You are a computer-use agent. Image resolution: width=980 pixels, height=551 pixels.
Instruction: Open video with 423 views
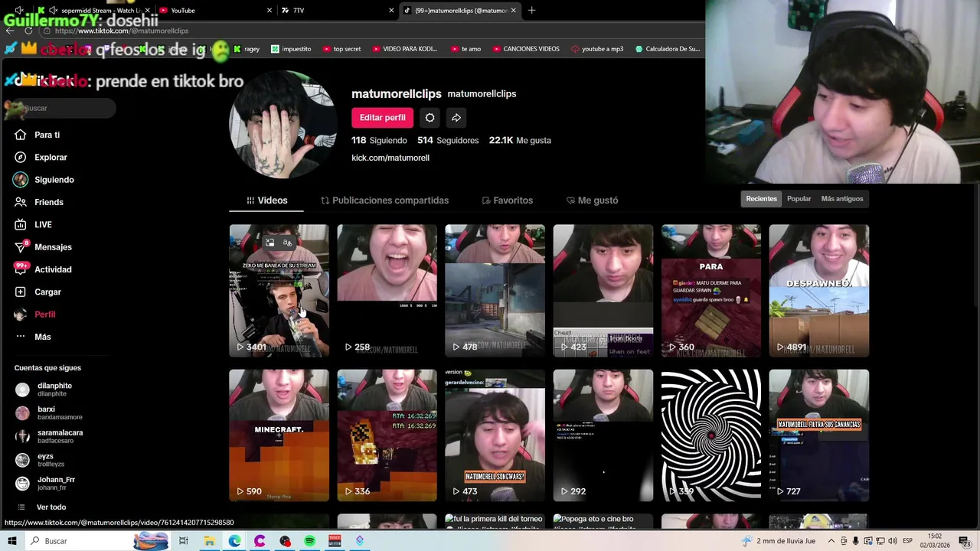click(603, 291)
